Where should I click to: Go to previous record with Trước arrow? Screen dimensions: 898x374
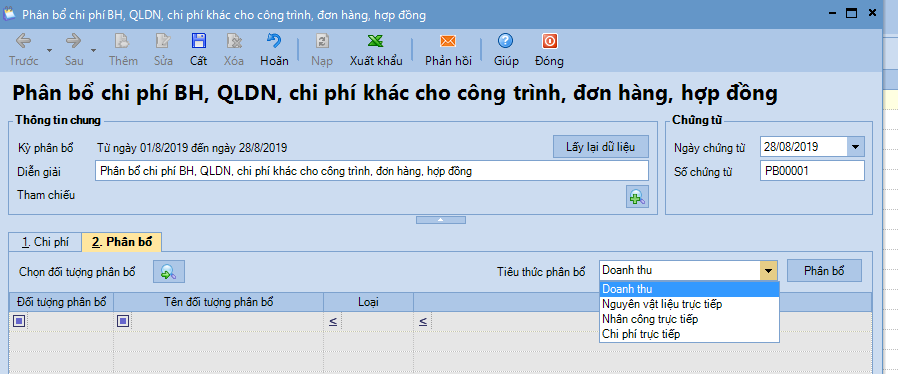click(x=23, y=41)
